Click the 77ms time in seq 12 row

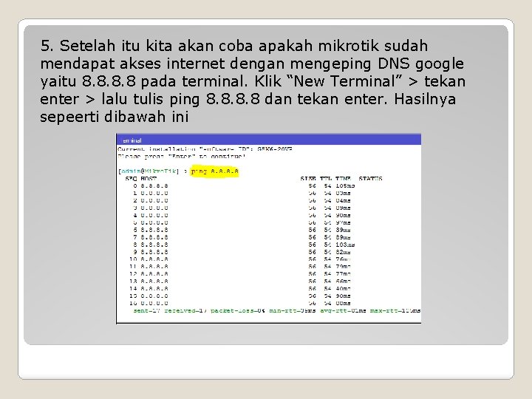pos(343,274)
